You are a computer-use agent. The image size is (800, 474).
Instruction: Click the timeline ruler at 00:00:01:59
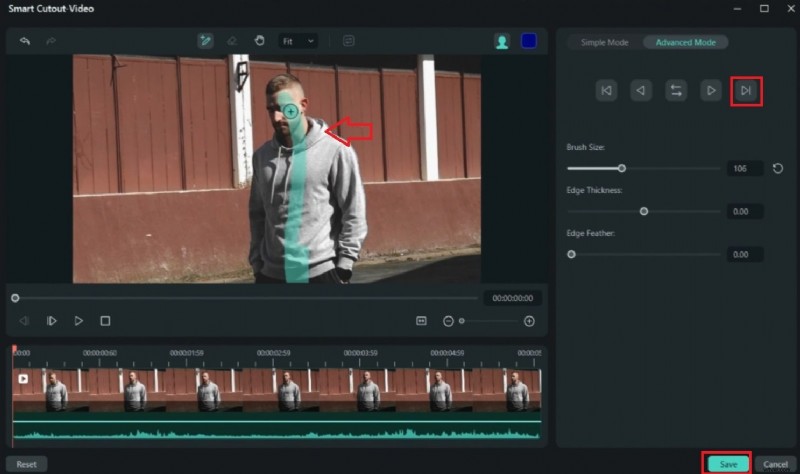pyautogui.click(x=187, y=353)
